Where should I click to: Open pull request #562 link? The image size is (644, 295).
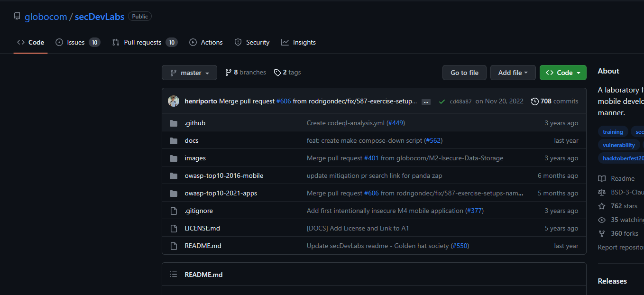pos(433,140)
